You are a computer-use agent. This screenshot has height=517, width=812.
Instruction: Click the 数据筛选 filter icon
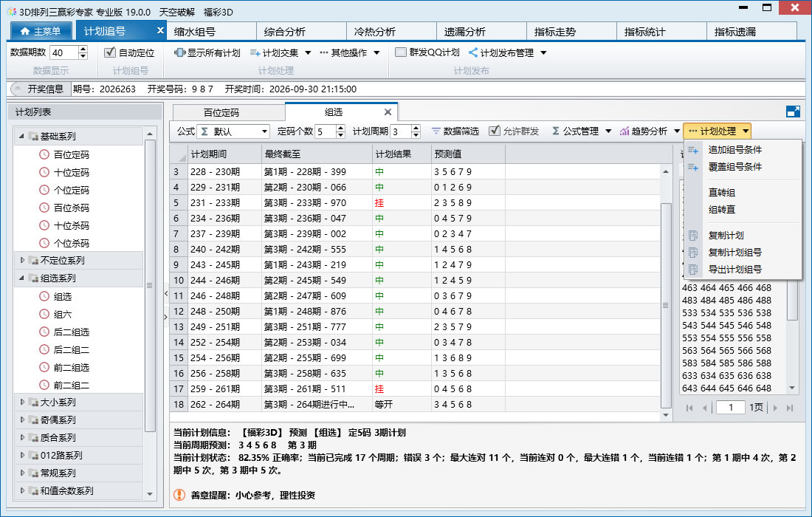click(x=436, y=131)
